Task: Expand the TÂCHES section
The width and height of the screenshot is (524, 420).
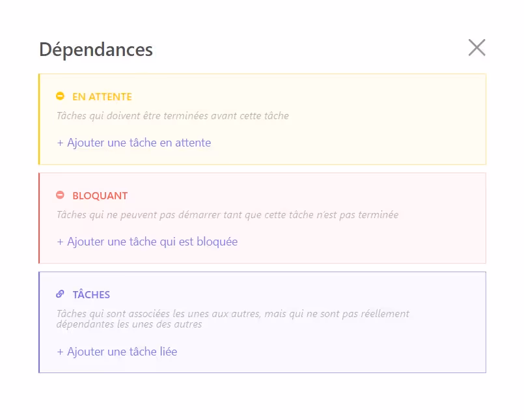Action: [92, 294]
